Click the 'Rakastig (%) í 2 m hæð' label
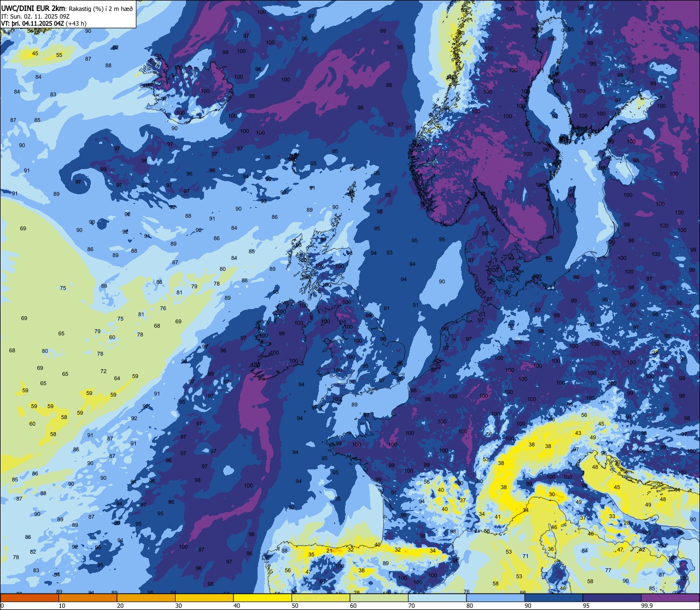 coord(100,8)
